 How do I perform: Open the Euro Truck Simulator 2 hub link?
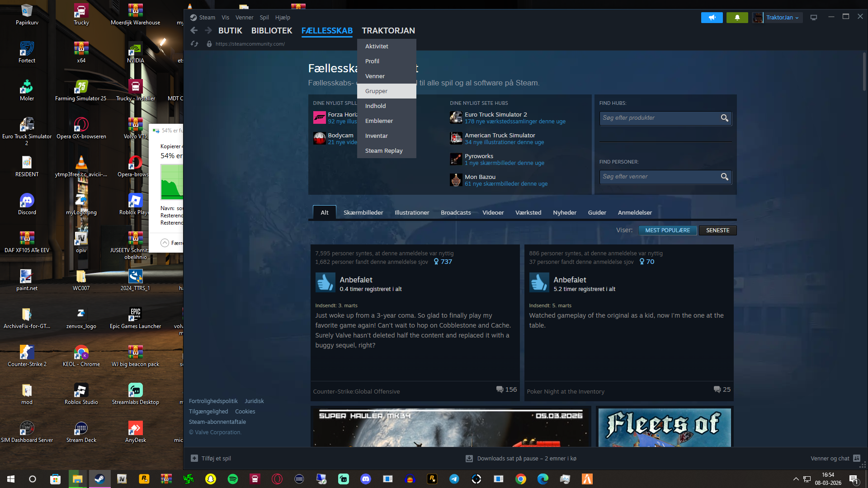tap(495, 115)
